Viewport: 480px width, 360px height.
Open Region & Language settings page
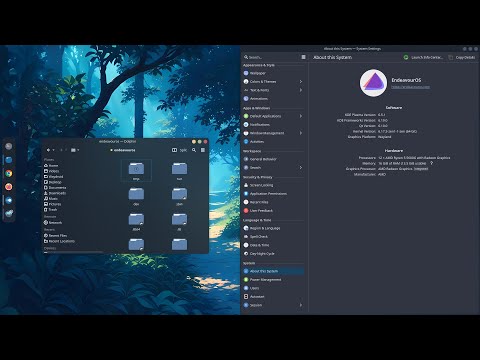tap(273, 228)
